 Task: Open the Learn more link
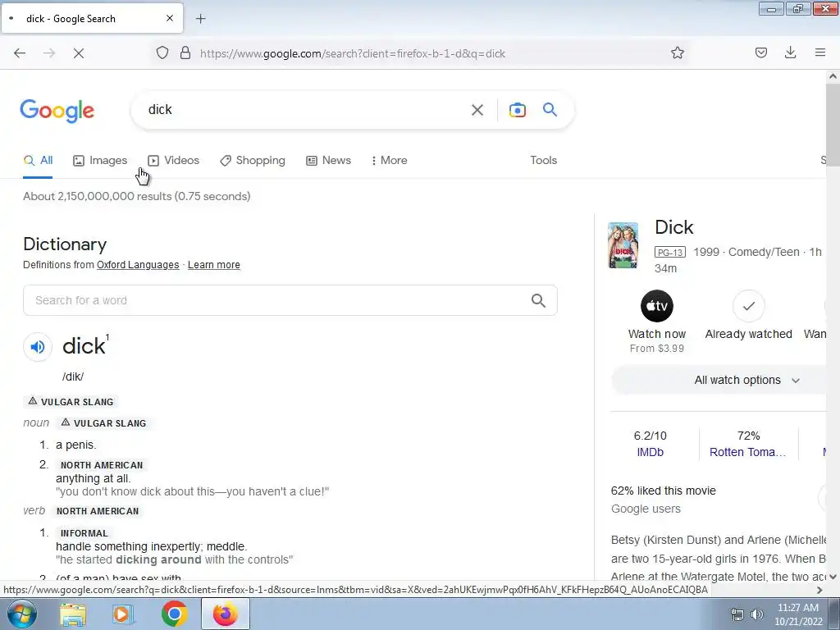214,265
